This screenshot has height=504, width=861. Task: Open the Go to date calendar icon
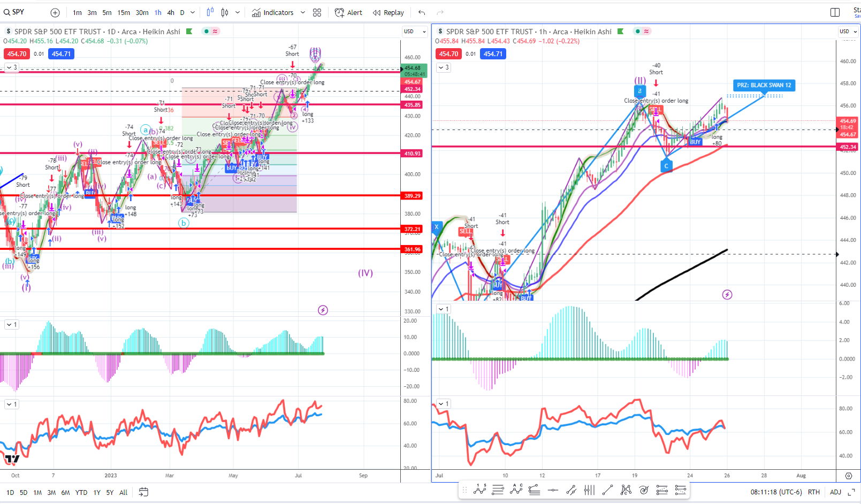click(x=143, y=492)
